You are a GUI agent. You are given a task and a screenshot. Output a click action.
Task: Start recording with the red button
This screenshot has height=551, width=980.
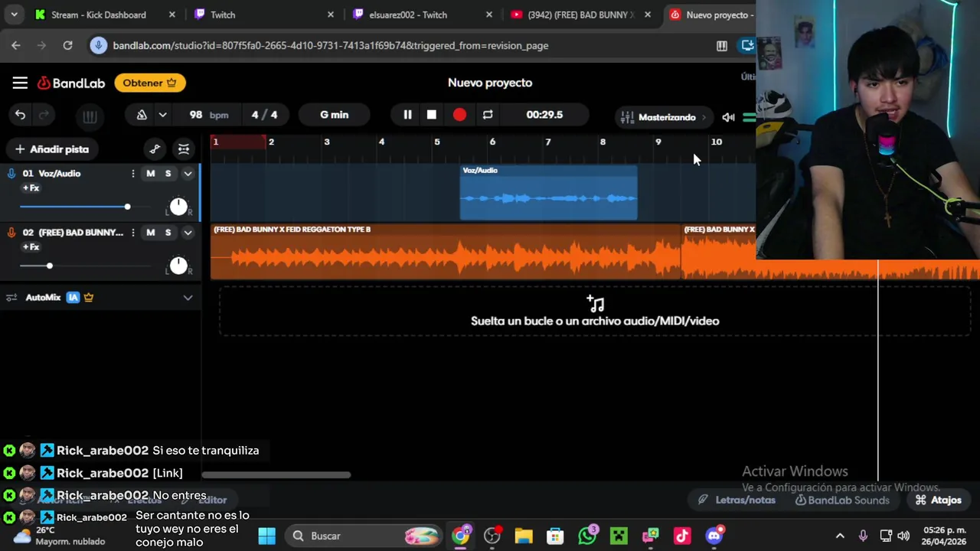coord(459,115)
